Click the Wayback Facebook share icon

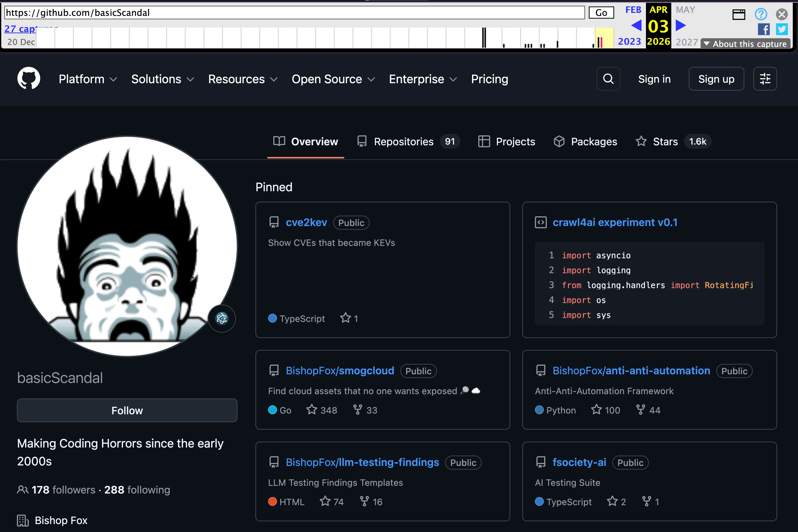[x=763, y=30]
